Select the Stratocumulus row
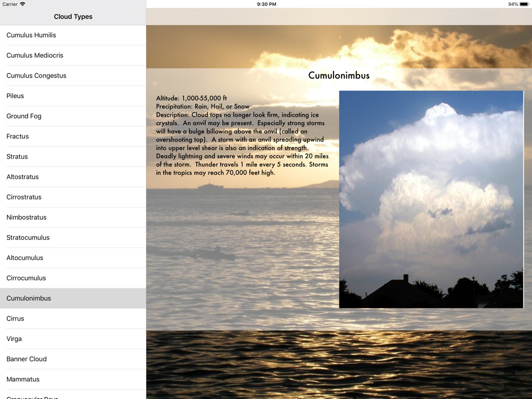This screenshot has height=399, width=532. pyautogui.click(x=73, y=238)
